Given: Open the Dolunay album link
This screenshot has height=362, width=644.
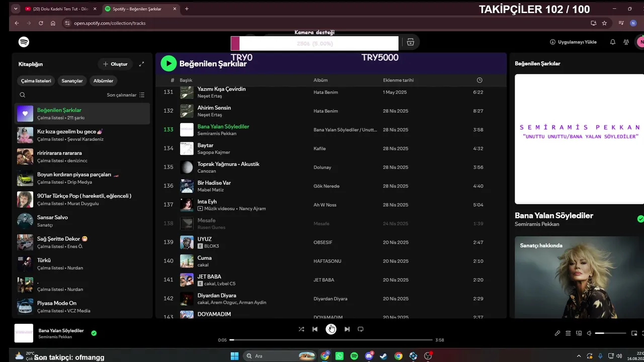Looking at the screenshot, I should (x=323, y=167).
